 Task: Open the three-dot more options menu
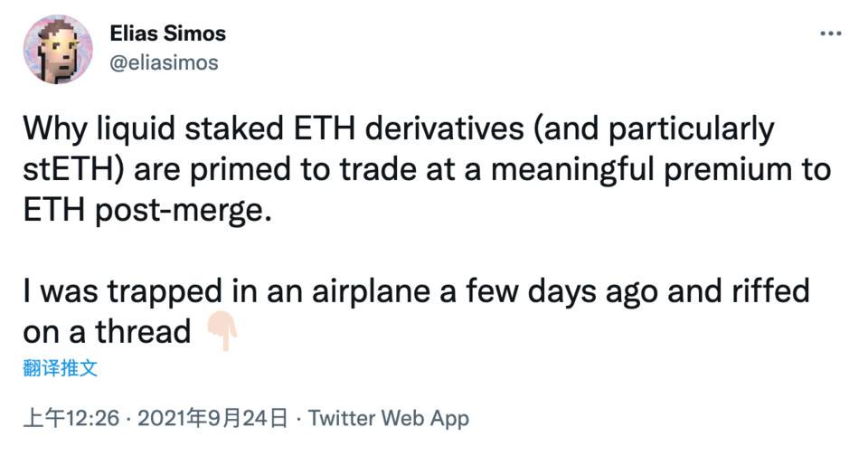tap(831, 33)
